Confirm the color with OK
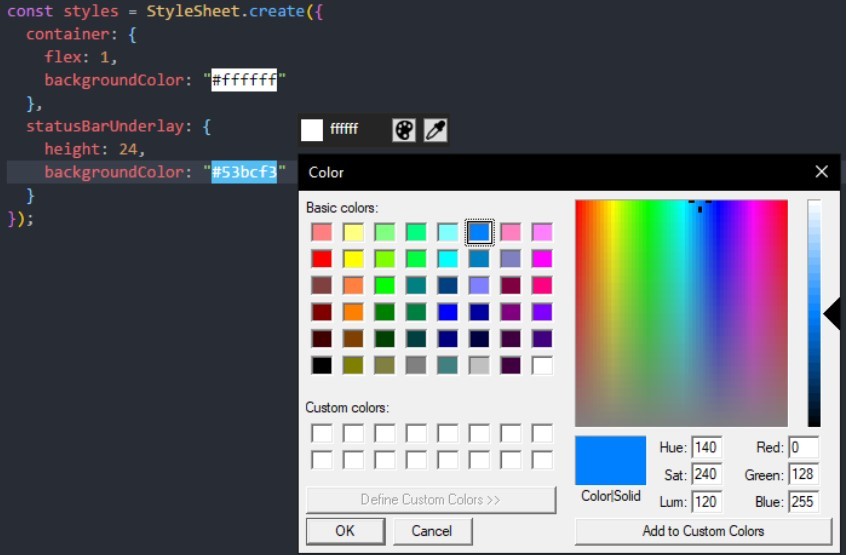Image resolution: width=848 pixels, height=555 pixels. coord(346,531)
